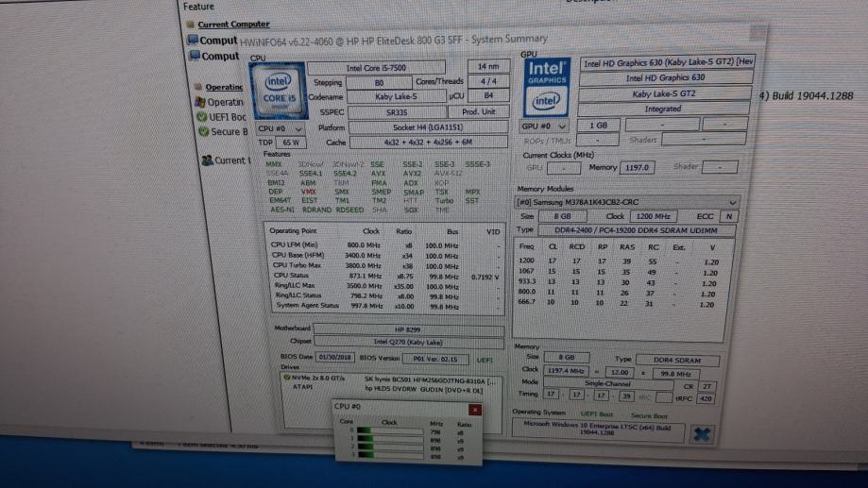Click the System Agent Status row

[x=387, y=306]
